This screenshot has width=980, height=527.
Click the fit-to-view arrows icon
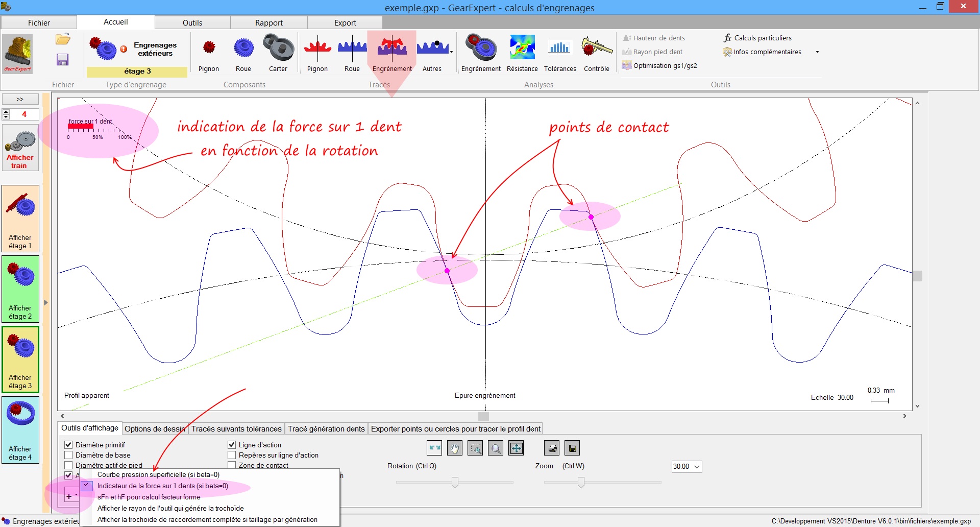[516, 448]
